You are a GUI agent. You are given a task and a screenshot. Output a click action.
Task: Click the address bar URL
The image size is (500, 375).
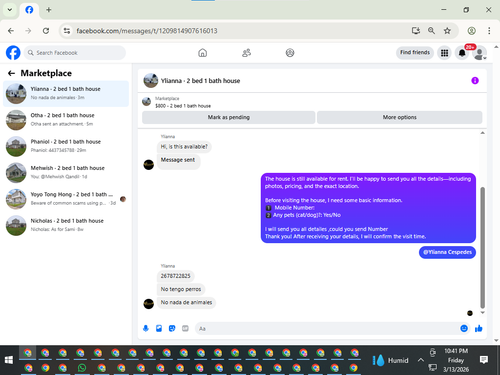point(147,31)
